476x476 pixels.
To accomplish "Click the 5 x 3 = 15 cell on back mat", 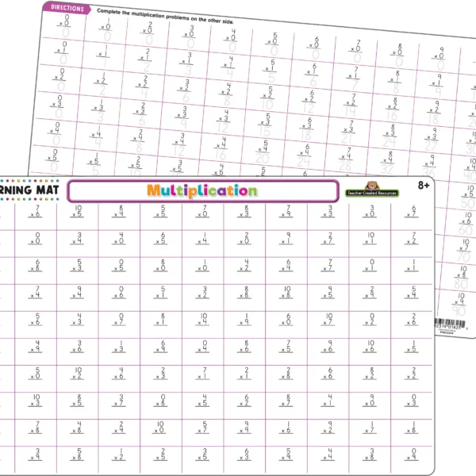I will (x=265, y=125).
